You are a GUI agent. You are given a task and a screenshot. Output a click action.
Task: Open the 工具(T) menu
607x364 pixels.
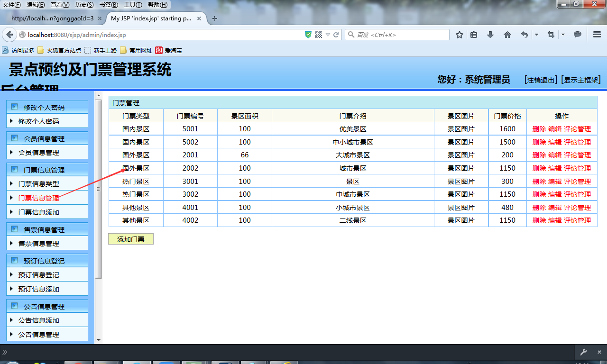click(133, 5)
